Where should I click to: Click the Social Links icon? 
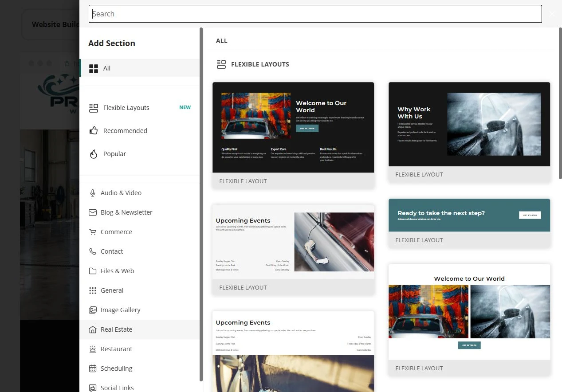click(93, 388)
